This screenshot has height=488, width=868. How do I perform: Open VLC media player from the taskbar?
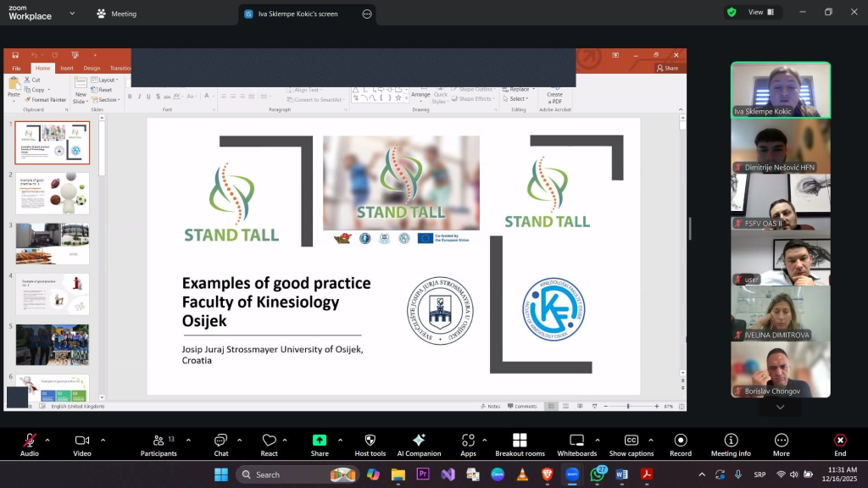pyautogui.click(x=522, y=474)
